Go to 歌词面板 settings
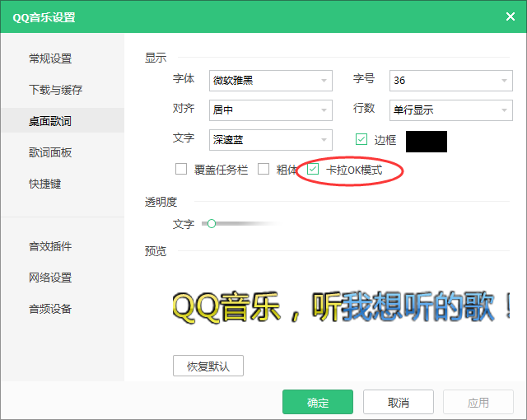 (x=50, y=152)
